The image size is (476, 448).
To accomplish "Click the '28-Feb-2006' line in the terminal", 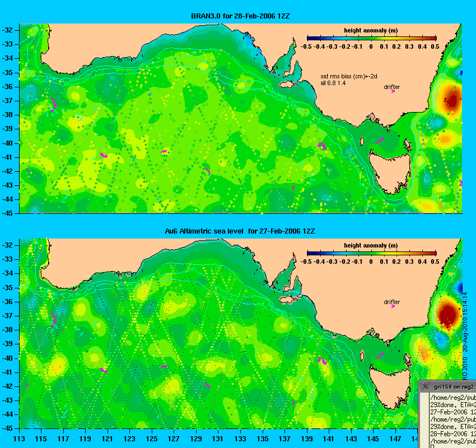I will (452, 434).
